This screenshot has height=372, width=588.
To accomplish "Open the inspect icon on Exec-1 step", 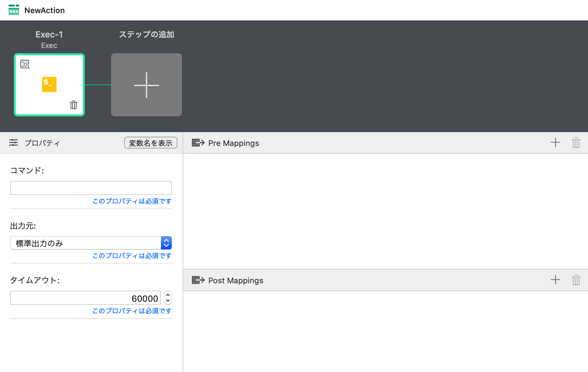I will pos(25,64).
